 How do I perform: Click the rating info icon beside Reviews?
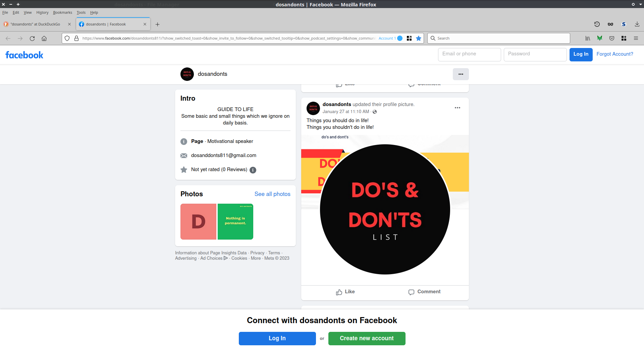tap(253, 170)
